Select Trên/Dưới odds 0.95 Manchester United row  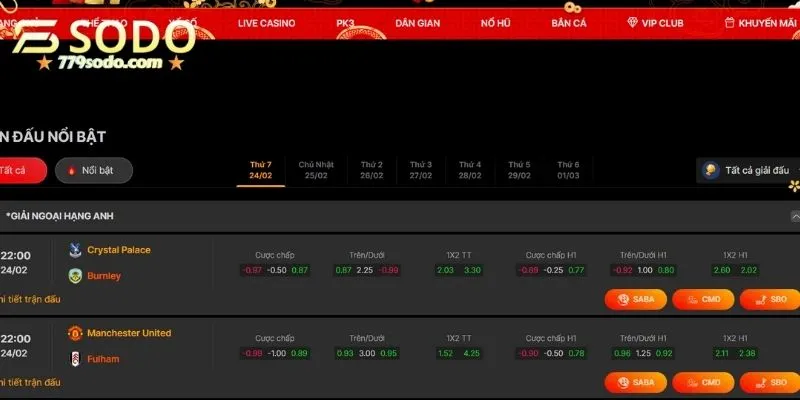tap(390, 354)
